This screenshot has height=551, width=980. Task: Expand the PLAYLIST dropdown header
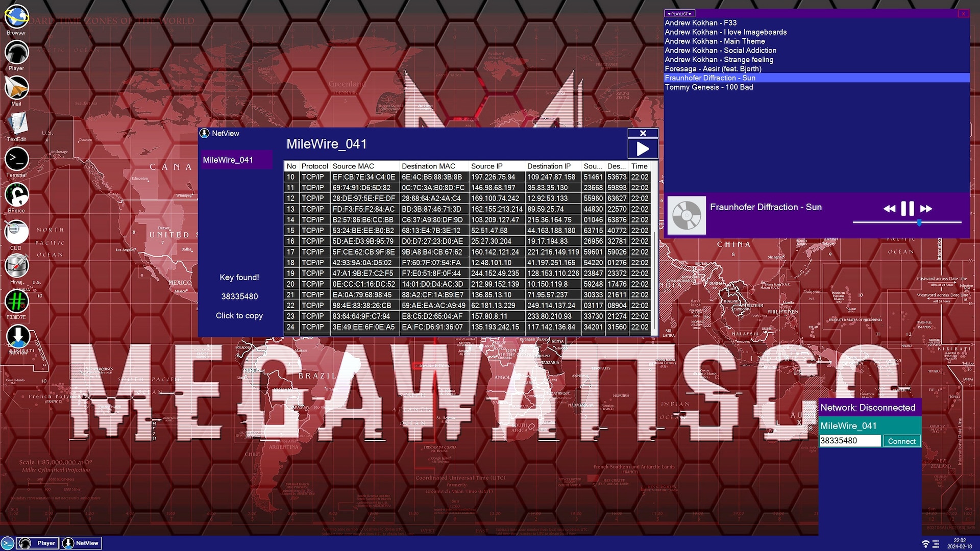pos(679,14)
